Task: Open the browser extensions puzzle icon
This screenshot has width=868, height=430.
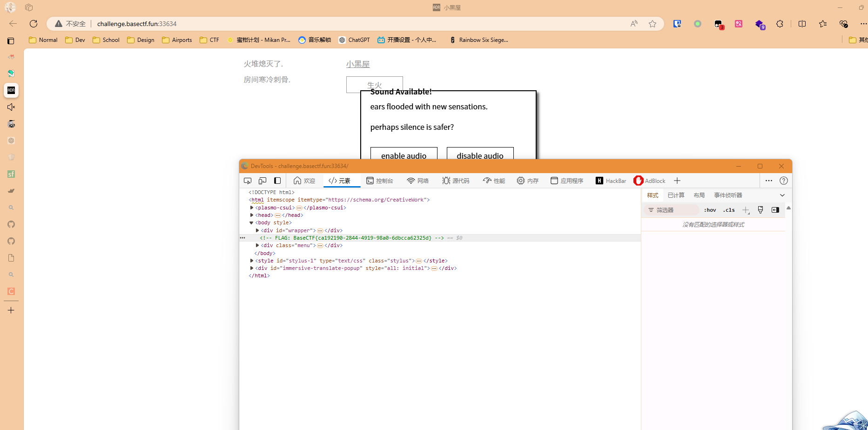Action: pos(780,24)
